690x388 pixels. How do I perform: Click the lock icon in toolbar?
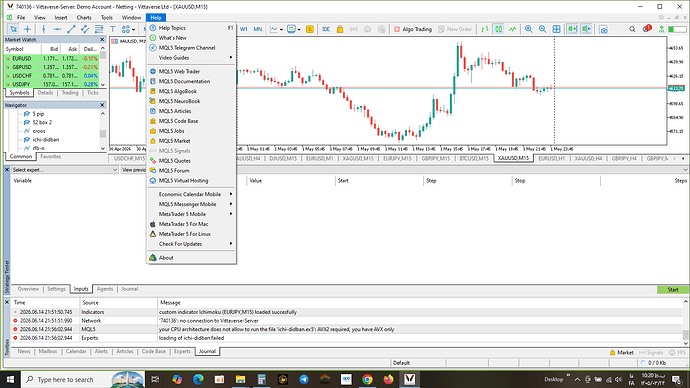pos(340,29)
